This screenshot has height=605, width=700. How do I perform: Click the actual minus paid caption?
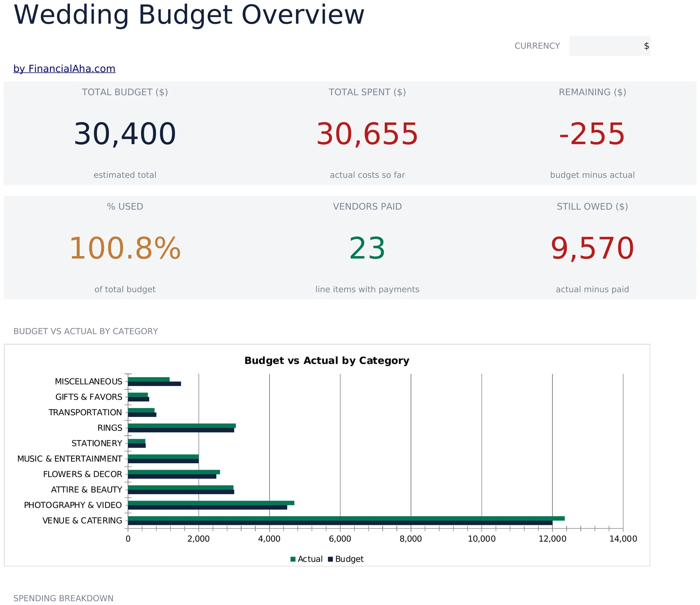pos(592,289)
